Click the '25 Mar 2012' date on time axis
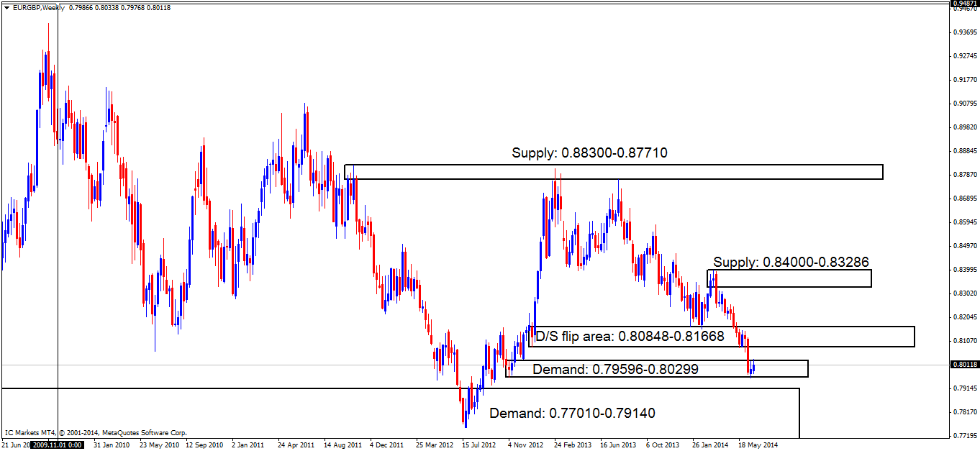The image size is (980, 451). (x=435, y=445)
